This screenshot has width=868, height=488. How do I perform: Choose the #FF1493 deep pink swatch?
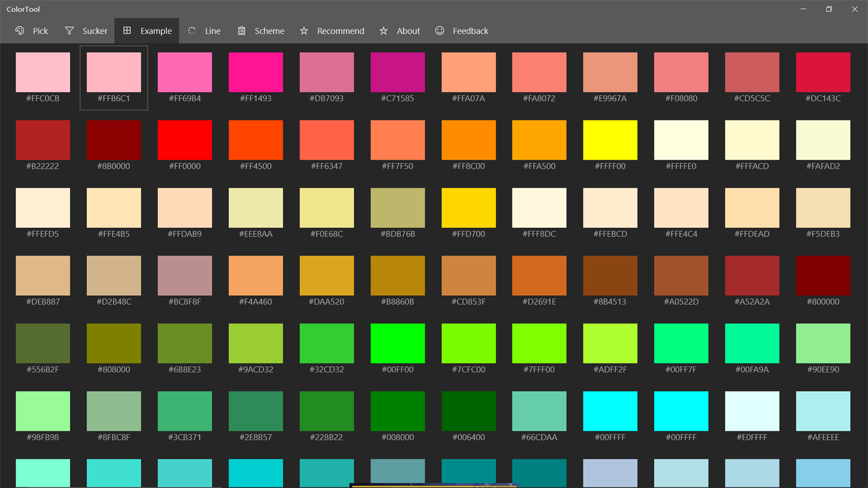click(256, 72)
